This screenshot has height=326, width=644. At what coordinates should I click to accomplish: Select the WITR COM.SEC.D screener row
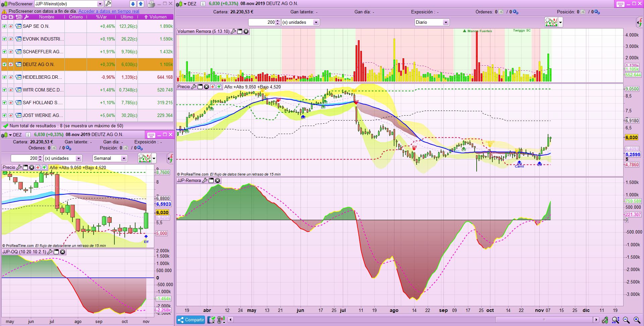coord(87,90)
